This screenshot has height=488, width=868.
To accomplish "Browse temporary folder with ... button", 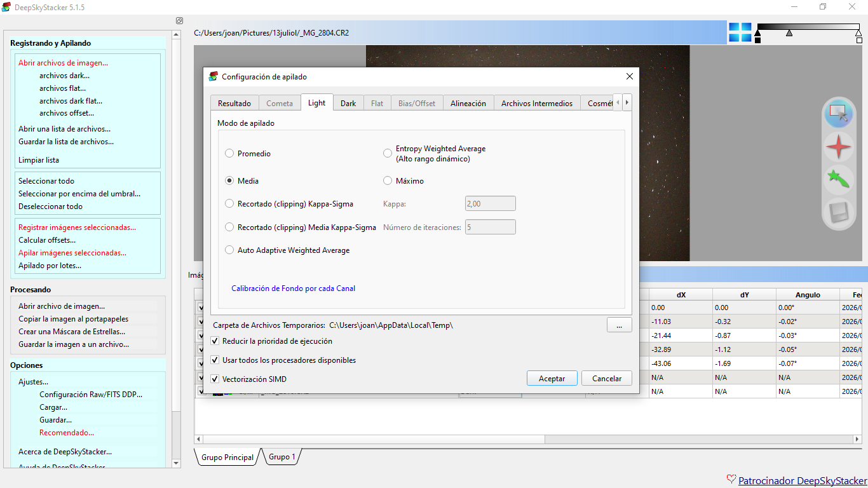I will point(619,325).
